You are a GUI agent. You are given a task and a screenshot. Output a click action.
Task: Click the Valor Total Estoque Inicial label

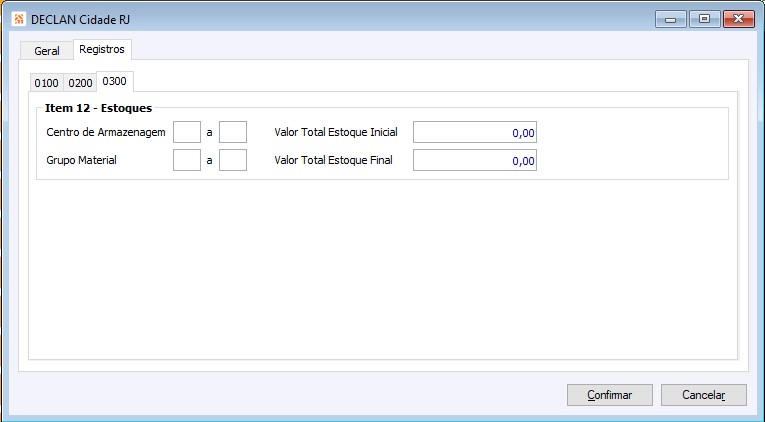point(336,132)
